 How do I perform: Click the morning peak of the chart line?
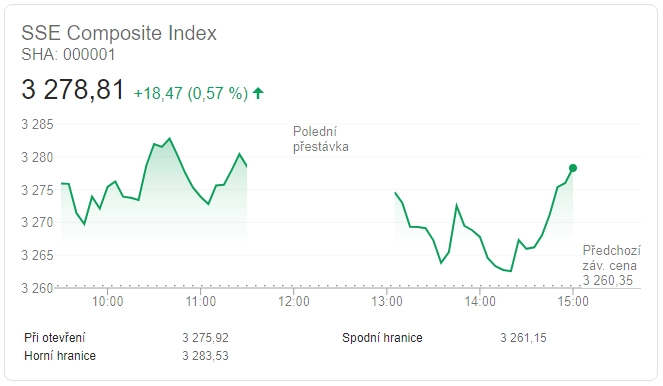[170, 138]
